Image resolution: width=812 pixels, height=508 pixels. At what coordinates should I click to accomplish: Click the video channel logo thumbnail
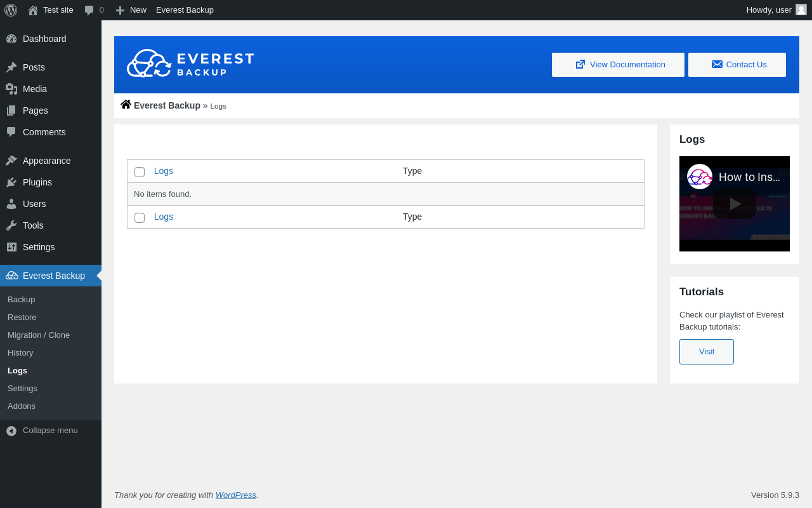700,177
